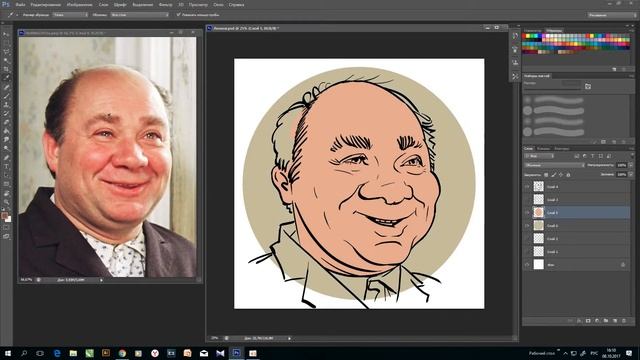Select the Spot Healing Brush tool
Screen dimensions: 640x360
[x=6, y=87]
